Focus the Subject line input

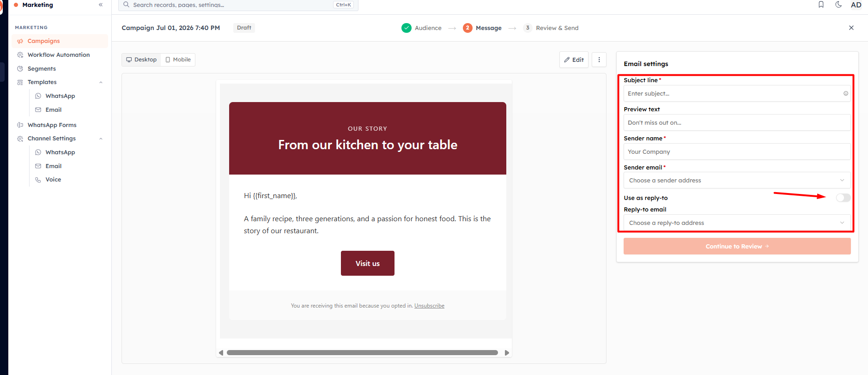[737, 93]
